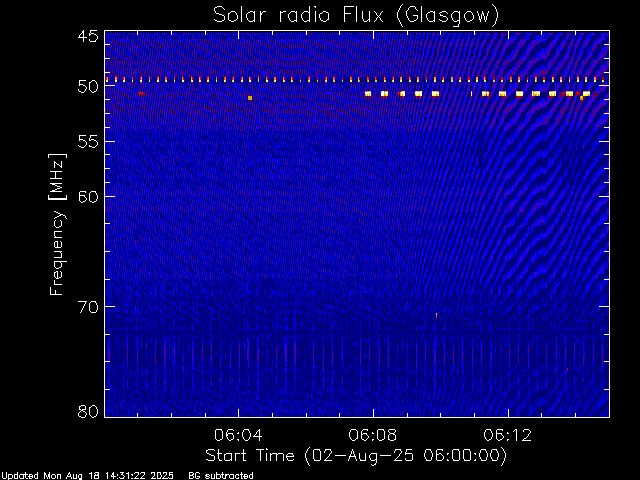Click the '50' frequency axis label

[88, 87]
